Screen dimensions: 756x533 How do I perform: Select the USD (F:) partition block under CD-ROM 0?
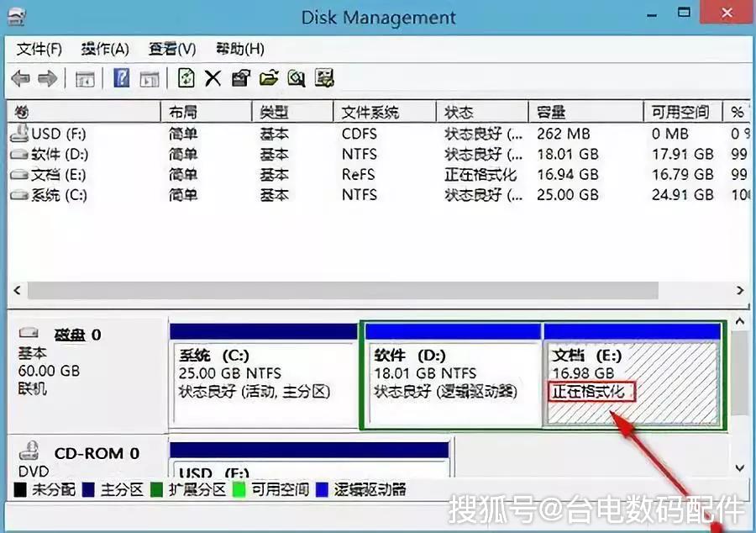[x=309, y=460]
